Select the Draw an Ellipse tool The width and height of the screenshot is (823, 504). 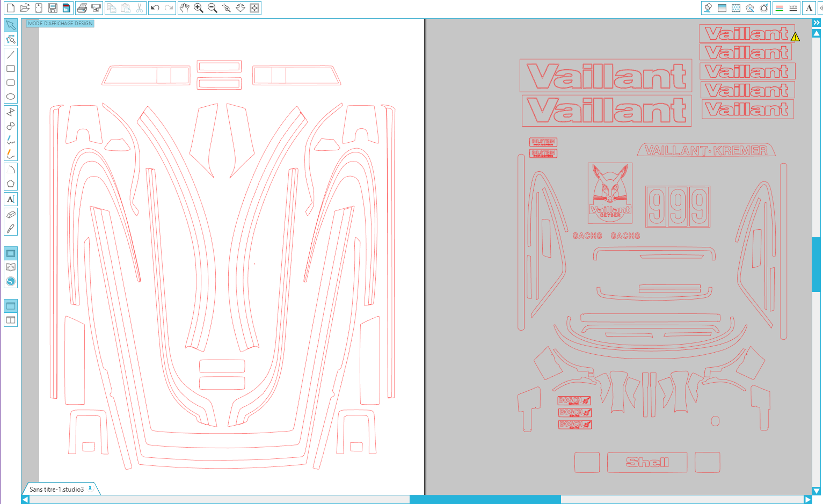[11, 97]
